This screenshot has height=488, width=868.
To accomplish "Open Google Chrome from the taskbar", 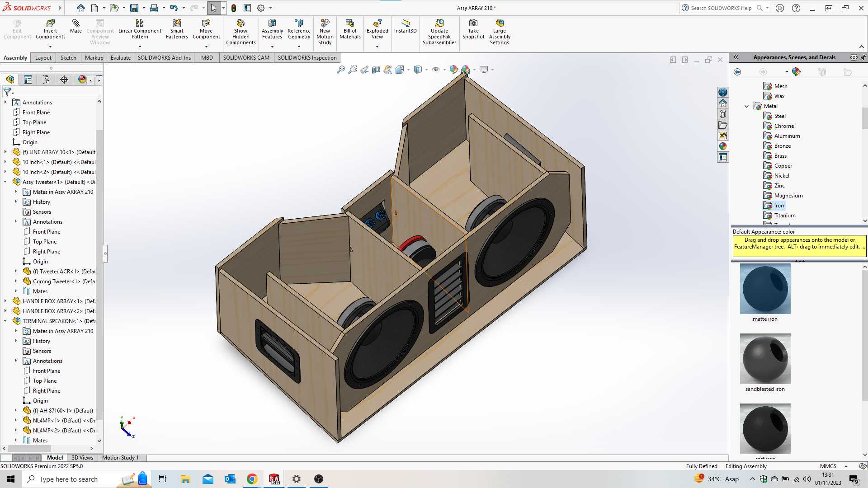I will [252, 479].
